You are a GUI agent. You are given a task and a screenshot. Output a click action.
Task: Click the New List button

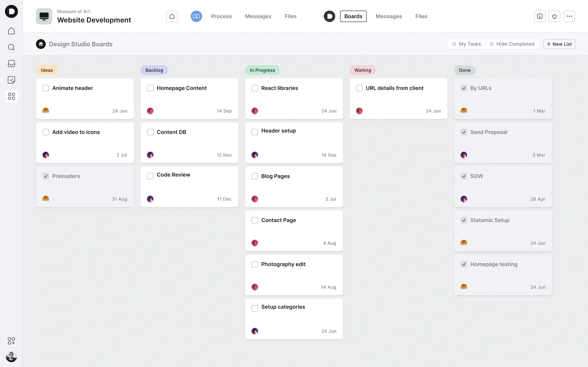tap(559, 44)
